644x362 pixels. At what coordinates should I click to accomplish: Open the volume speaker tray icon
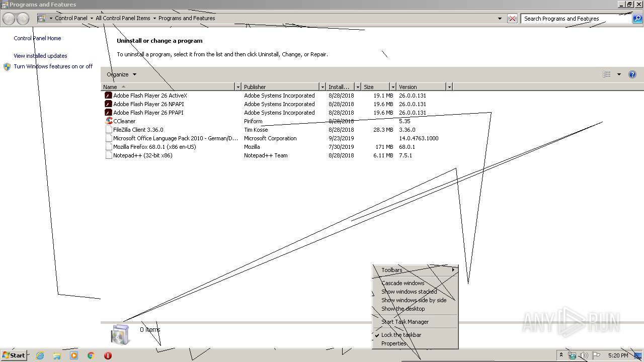584,355
